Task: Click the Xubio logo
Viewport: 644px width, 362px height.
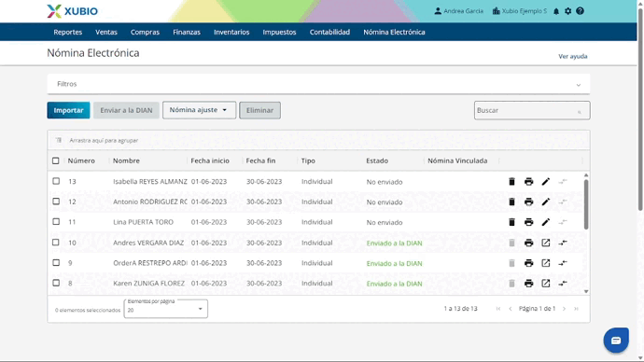Action: (x=72, y=11)
